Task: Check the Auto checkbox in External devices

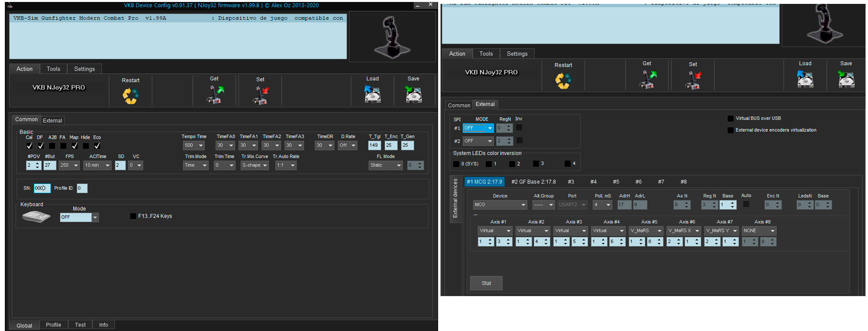Action: point(746,205)
